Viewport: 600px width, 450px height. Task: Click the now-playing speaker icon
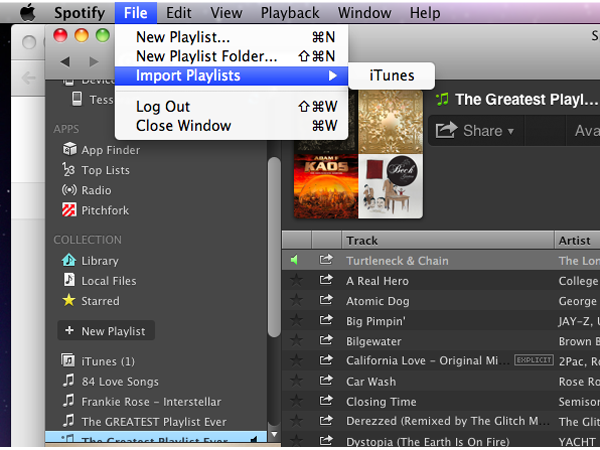294,260
